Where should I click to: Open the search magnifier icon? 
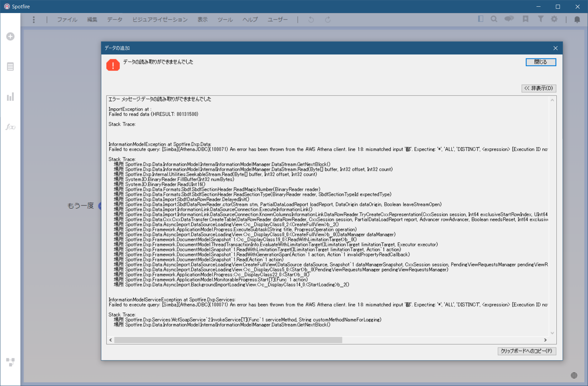point(494,19)
